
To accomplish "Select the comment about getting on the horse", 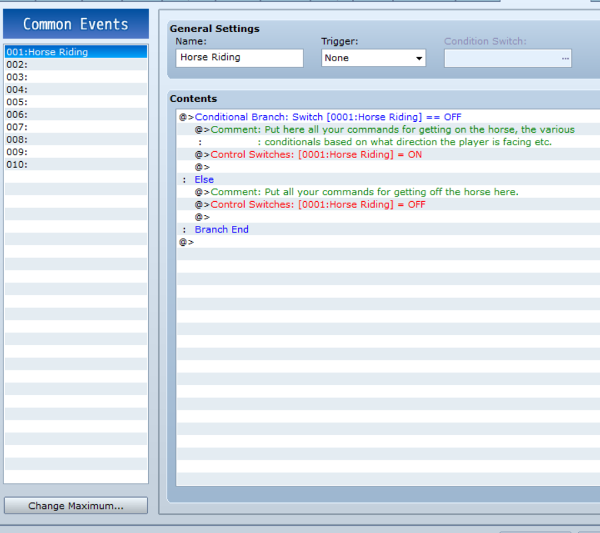I will click(x=388, y=129).
